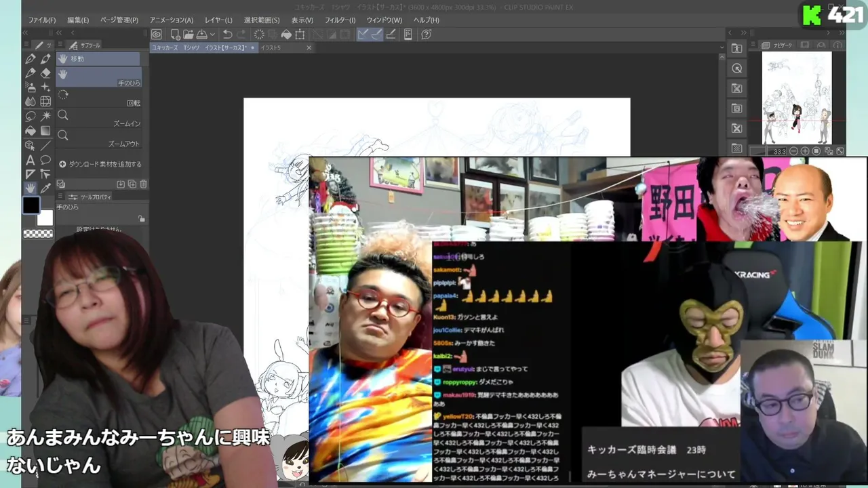Toggle Snap to Grid
Image resolution: width=868 pixels, height=488 pixels.
(x=391, y=35)
